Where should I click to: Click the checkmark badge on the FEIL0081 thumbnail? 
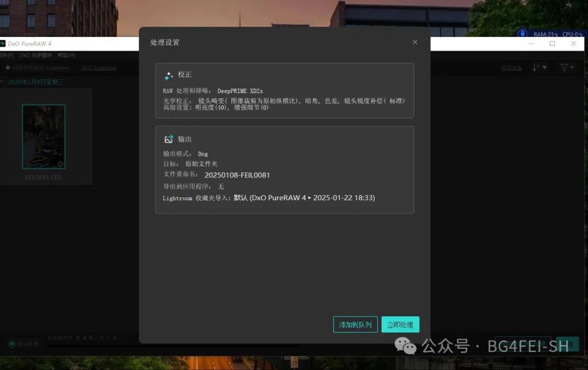[x=60, y=164]
